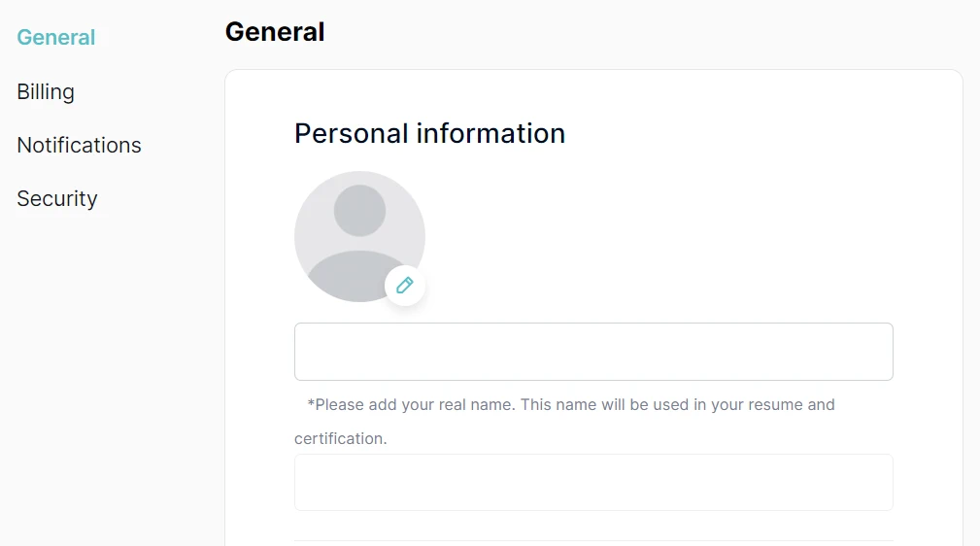The width and height of the screenshot is (980, 546).
Task: Click the left edge of second field
Action: 303,482
